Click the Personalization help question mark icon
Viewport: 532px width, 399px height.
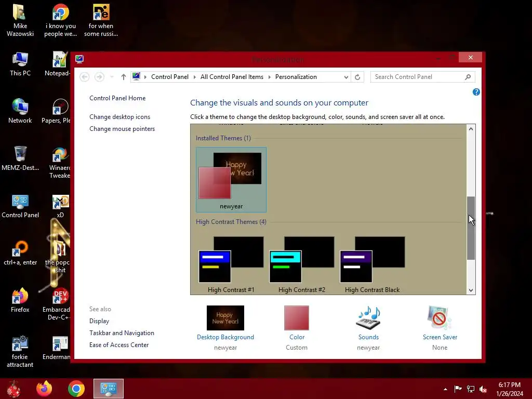tap(476, 92)
